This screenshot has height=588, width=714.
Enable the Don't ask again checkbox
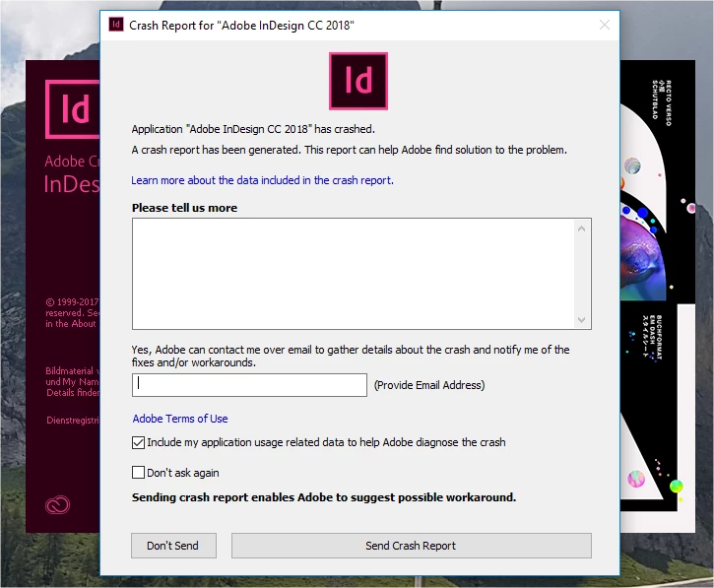click(x=139, y=473)
